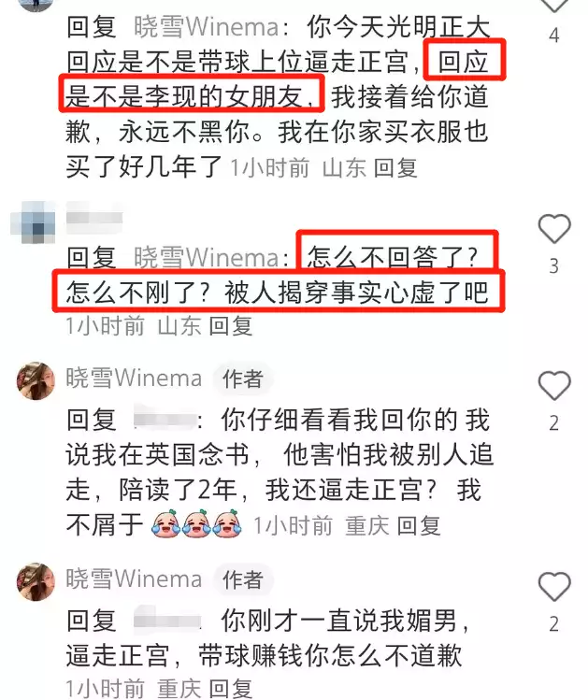Reply to the 山东 comment ending 买了好几年了
The width and height of the screenshot is (588, 700).
coord(395,168)
